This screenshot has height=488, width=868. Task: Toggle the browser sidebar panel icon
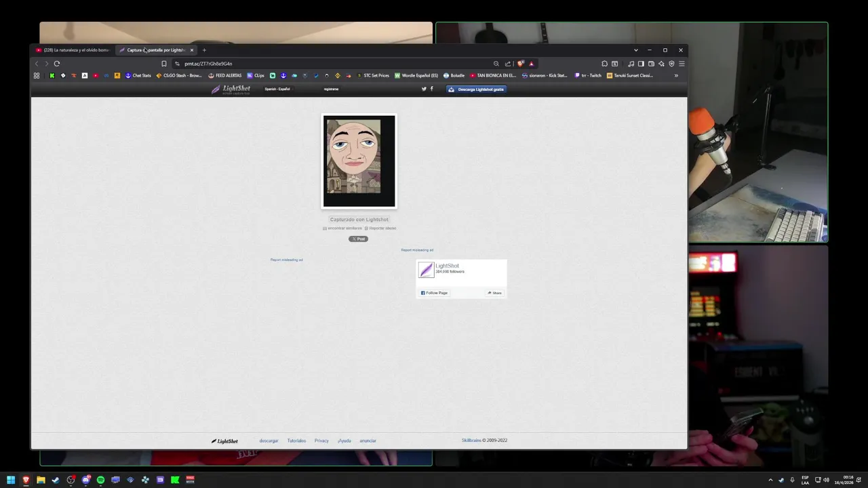pyautogui.click(x=641, y=64)
